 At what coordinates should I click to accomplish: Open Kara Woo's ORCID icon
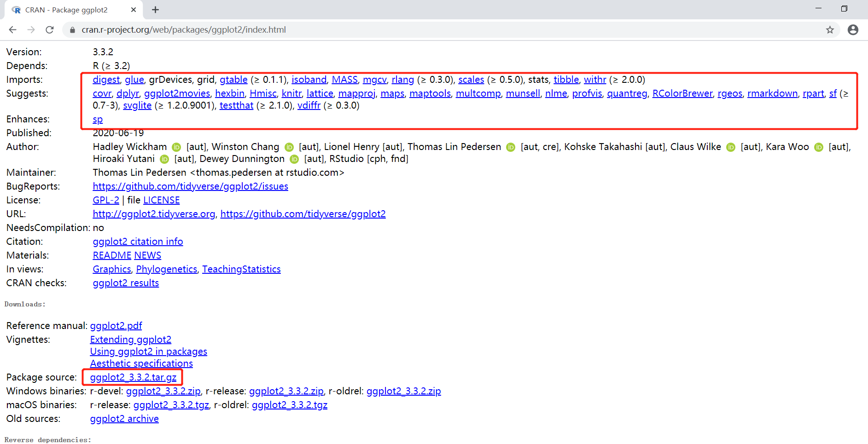coord(819,147)
